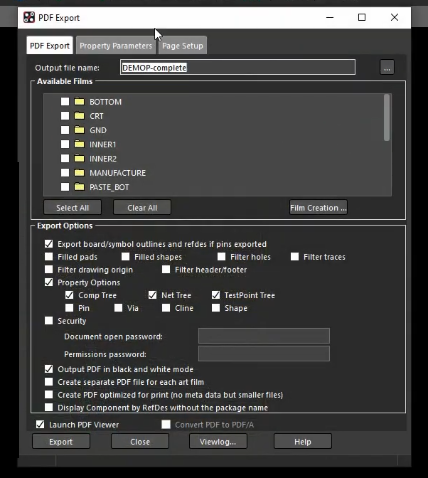Viewport: 428px width, 478px height.
Task: Toggle the Property Options checkbox
Action: [x=49, y=282]
